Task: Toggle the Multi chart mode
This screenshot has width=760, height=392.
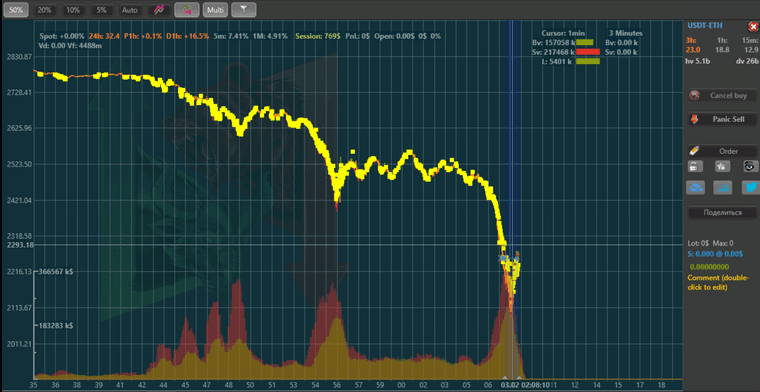Action: tap(215, 10)
